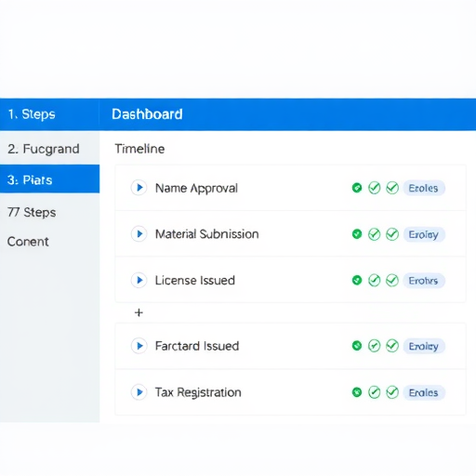Select the 3. Piats sidebar item
Image resolution: width=476 pixels, height=476 pixels.
49,179
